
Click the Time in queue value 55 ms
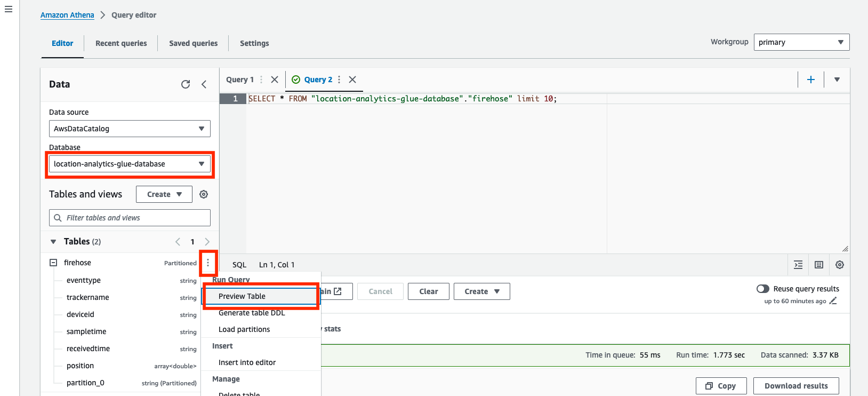(x=650, y=355)
